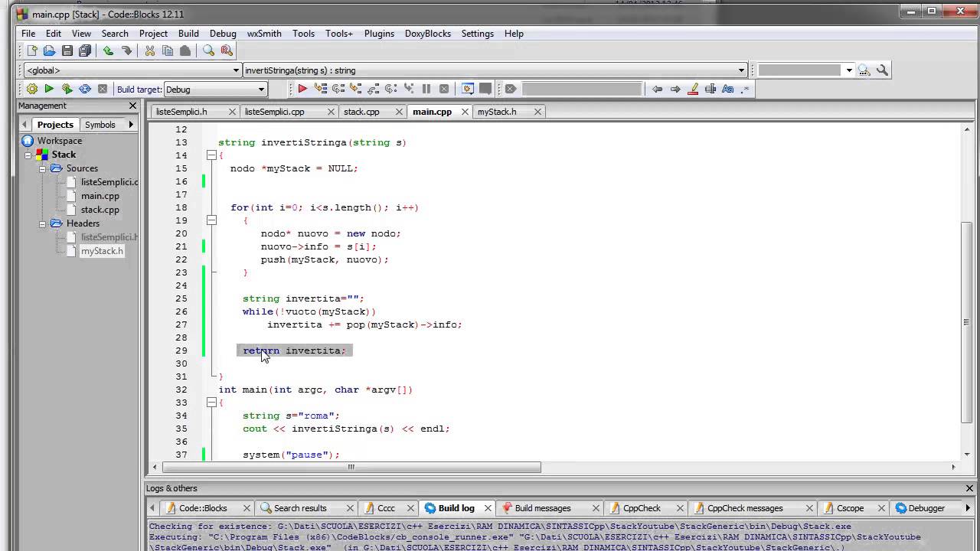Rebuild the project with blue arrows icon
The width and height of the screenshot is (980, 551).
pyautogui.click(x=85, y=89)
